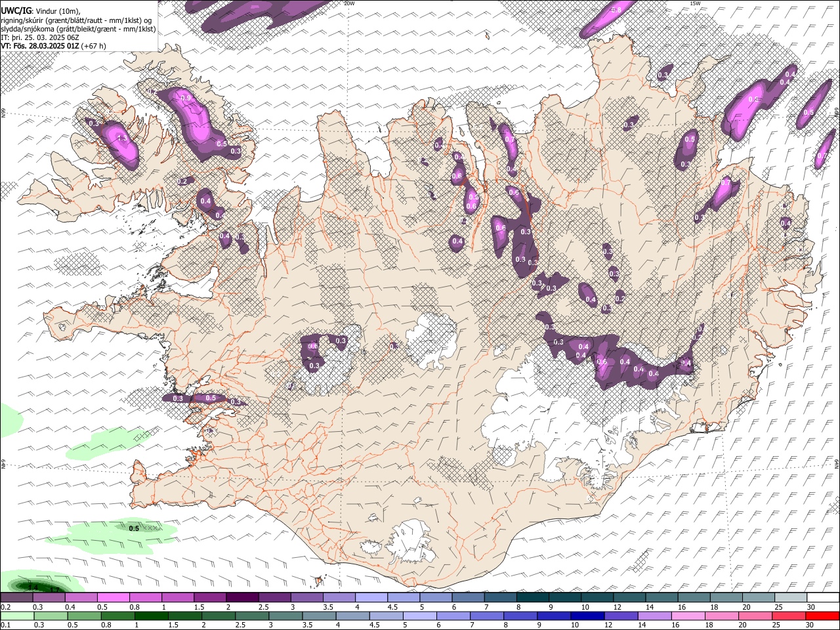Pick green-row swatch between 0.5 and 0.8
Viewport: 840px width, 630px height.
coord(84,616)
